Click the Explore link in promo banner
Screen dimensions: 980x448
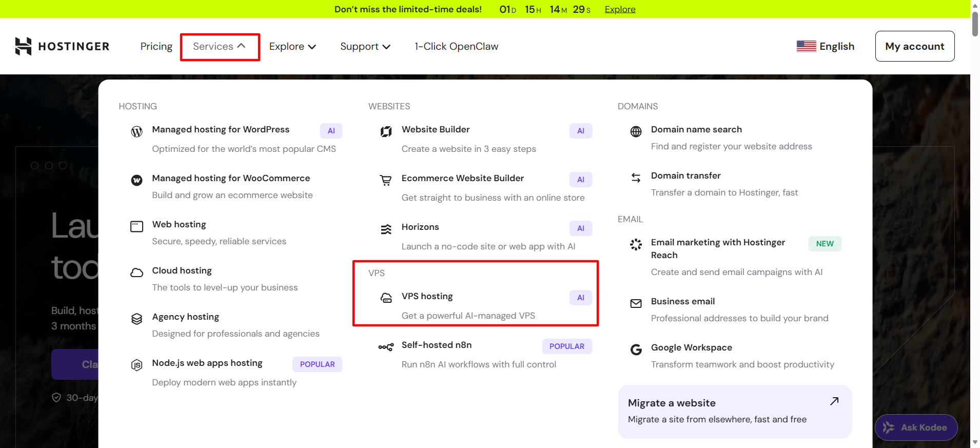point(620,9)
